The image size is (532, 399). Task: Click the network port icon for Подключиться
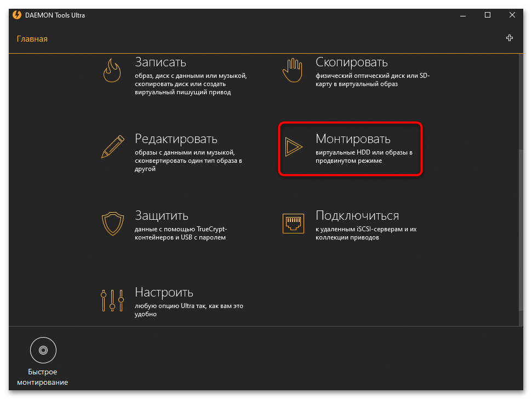(x=293, y=224)
